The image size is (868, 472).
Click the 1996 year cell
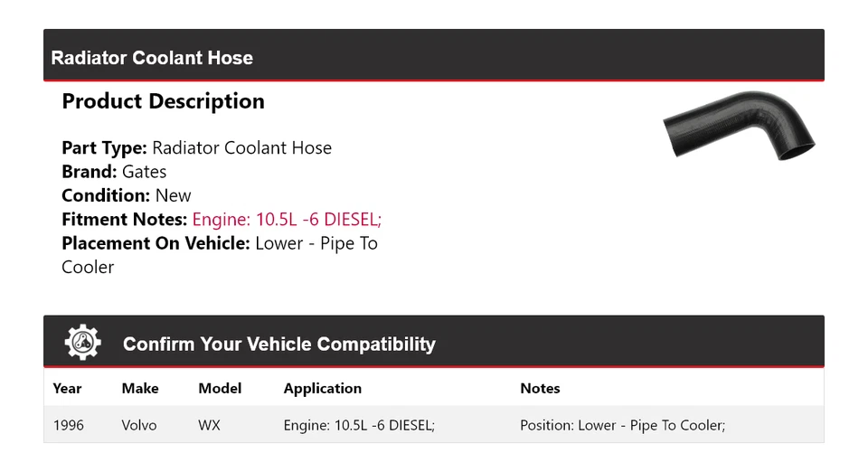pyautogui.click(x=69, y=425)
